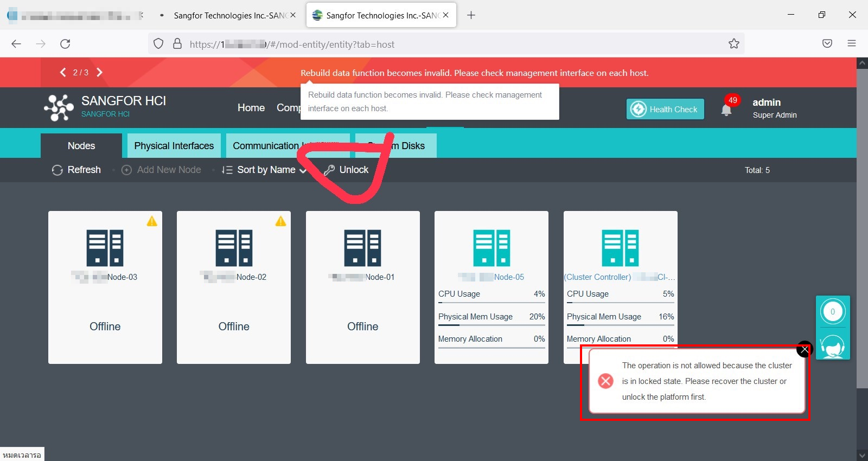Click the Physical Mem Usage bar on Node-05
Screen dimensions: 868x461
[492, 325]
